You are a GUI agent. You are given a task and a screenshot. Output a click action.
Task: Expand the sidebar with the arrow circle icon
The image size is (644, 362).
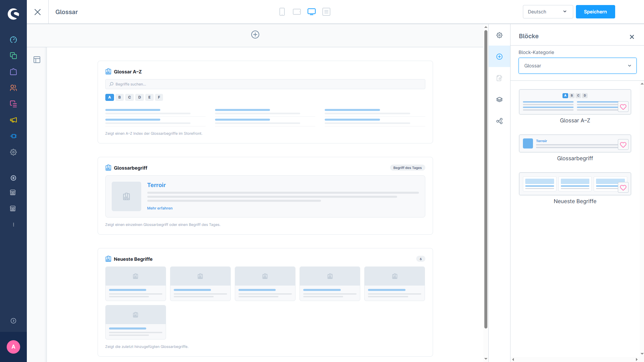(13, 321)
